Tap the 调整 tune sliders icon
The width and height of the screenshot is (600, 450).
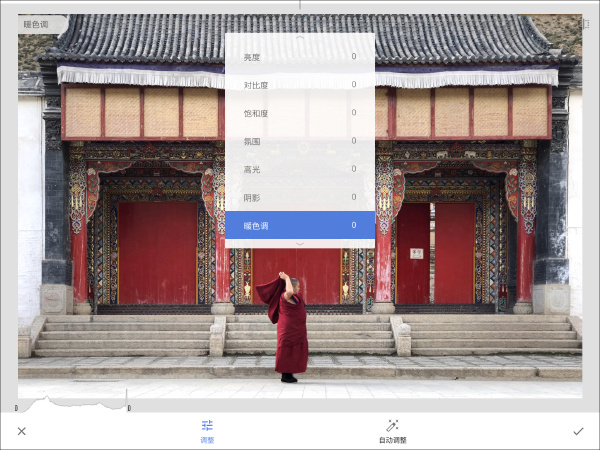[x=207, y=425]
